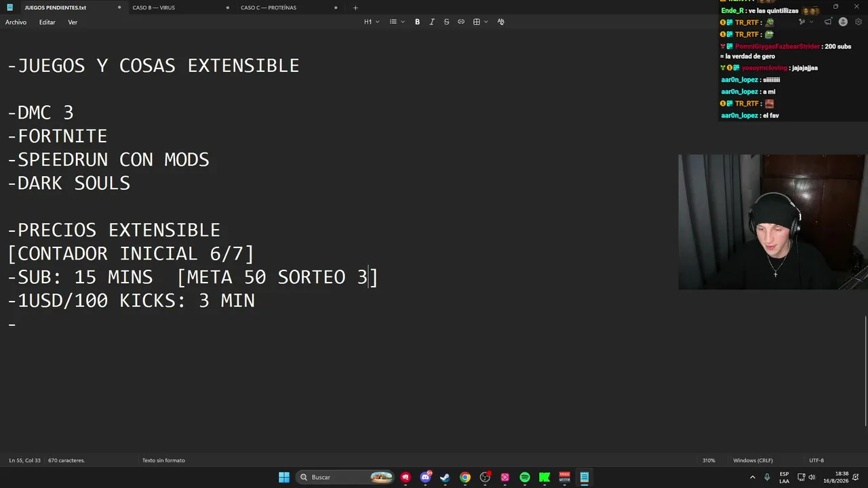The width and height of the screenshot is (868, 488).
Task: Open the Kick app from the taskbar
Action: tap(545, 477)
